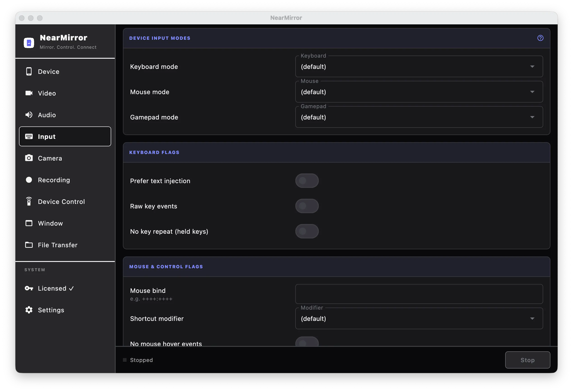View the Licensed status page
This screenshot has height=392, width=573.
click(x=65, y=288)
